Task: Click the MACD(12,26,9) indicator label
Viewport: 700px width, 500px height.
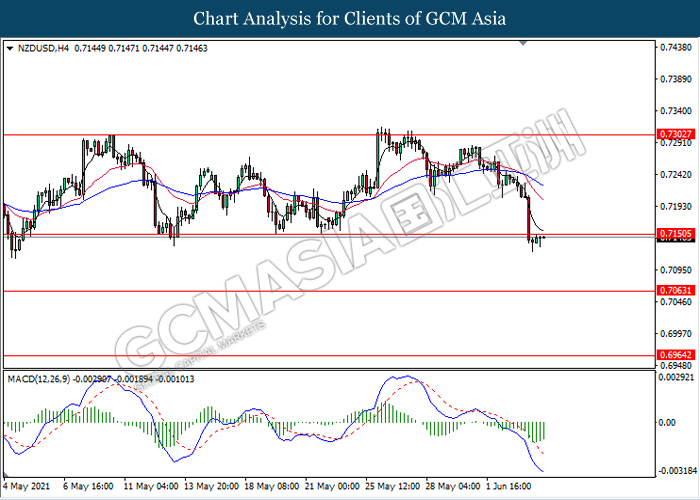Action: (x=42, y=378)
